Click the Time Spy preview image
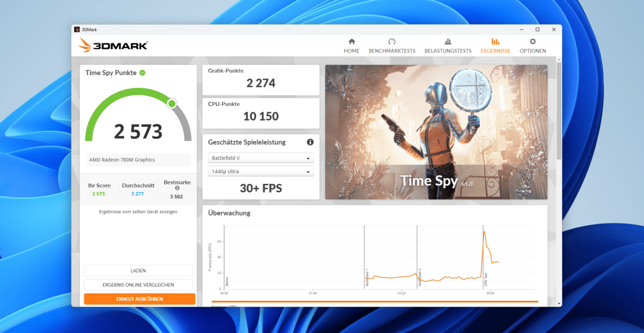Screen dimensions: 644x333 436,131
